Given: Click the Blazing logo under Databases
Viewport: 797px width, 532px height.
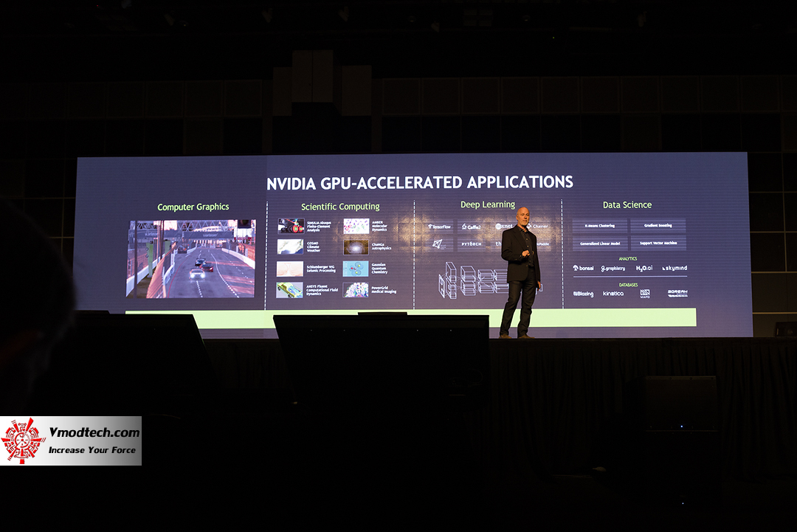Looking at the screenshot, I should 583,294.
